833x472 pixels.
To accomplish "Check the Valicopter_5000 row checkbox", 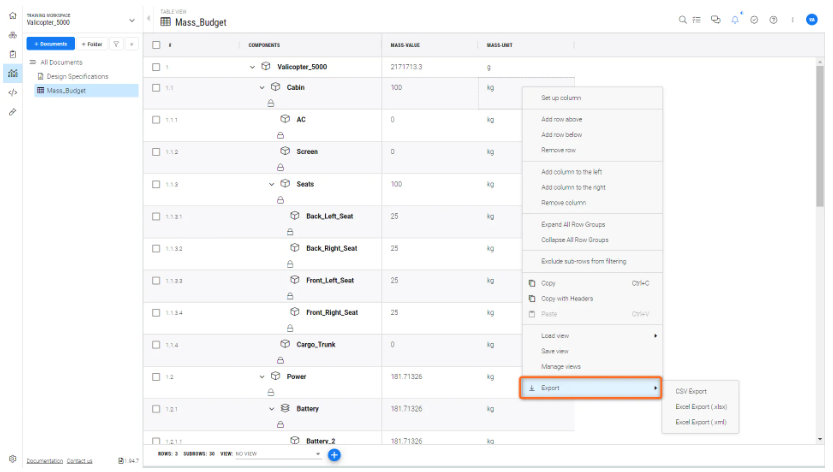I will coord(156,67).
